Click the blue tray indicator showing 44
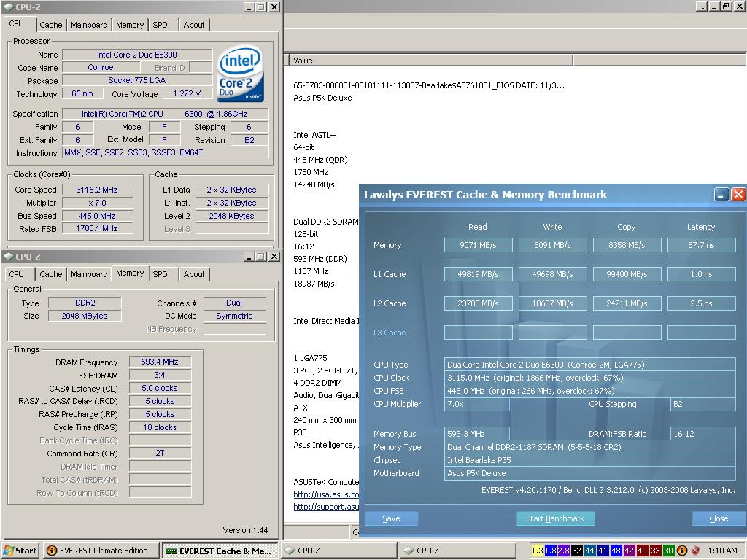The width and height of the screenshot is (747, 560). coord(589,551)
